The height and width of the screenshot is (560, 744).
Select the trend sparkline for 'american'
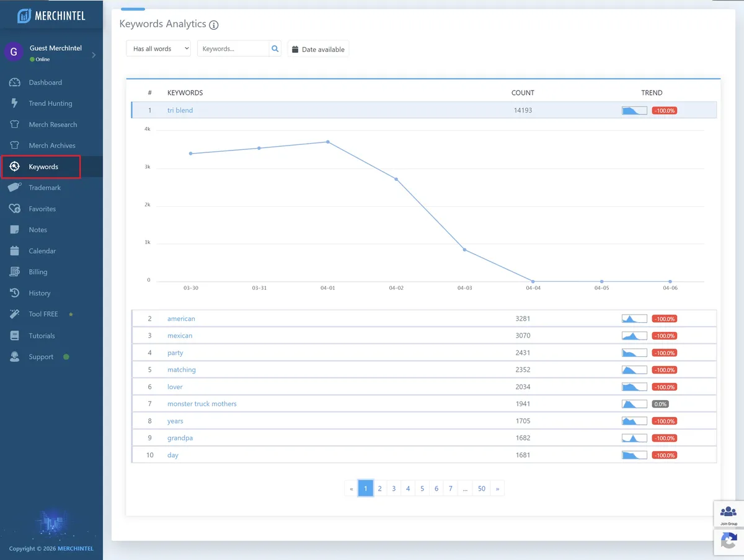(634, 318)
